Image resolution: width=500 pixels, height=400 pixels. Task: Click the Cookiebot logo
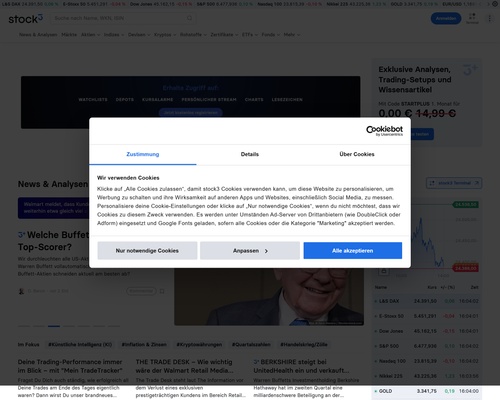[384, 131]
